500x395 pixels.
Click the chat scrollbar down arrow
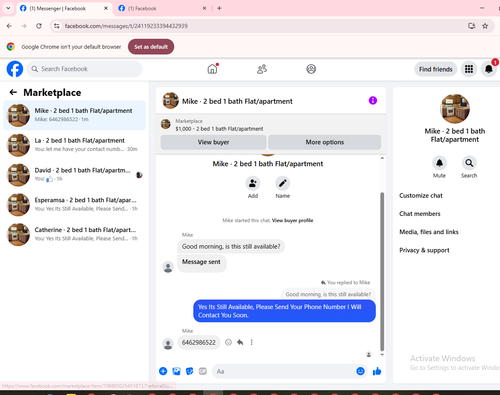382,354
